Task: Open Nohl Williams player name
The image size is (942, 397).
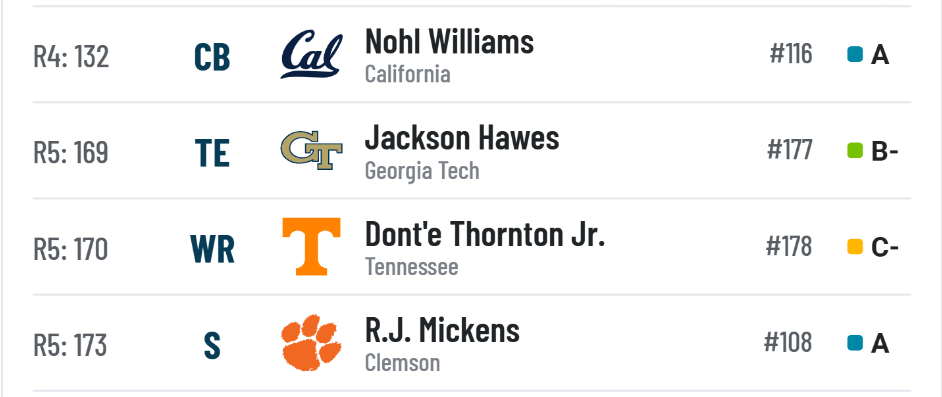Action: click(x=449, y=41)
